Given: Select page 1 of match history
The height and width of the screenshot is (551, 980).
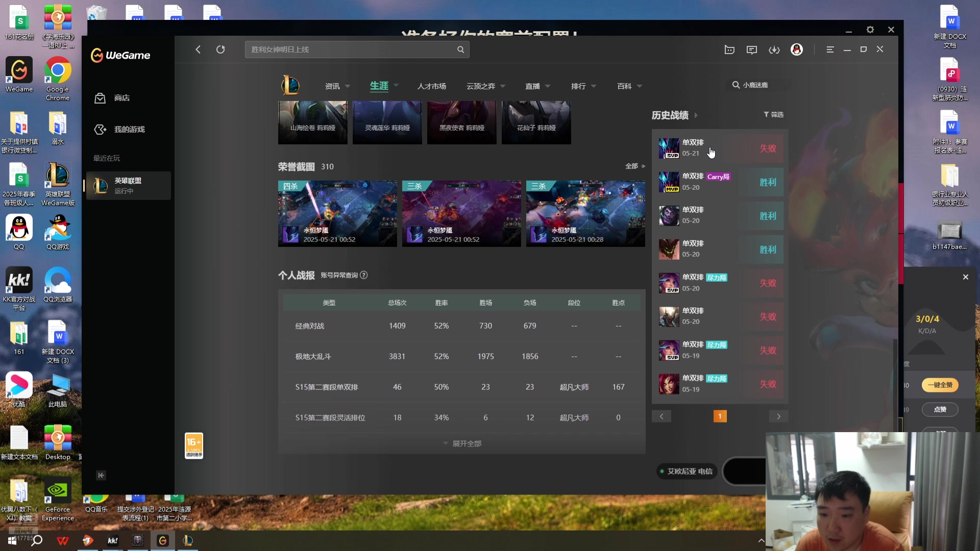Looking at the screenshot, I should tap(720, 417).
